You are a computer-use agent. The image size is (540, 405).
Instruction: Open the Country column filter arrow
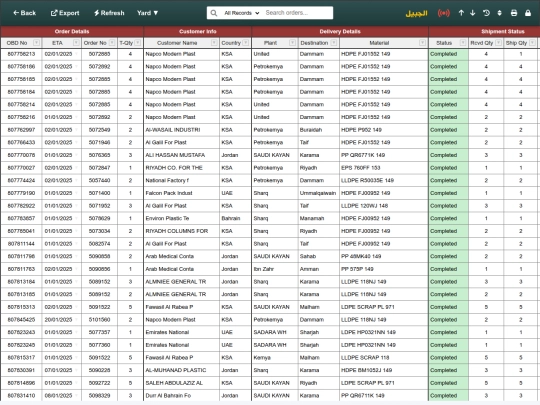coord(246,43)
